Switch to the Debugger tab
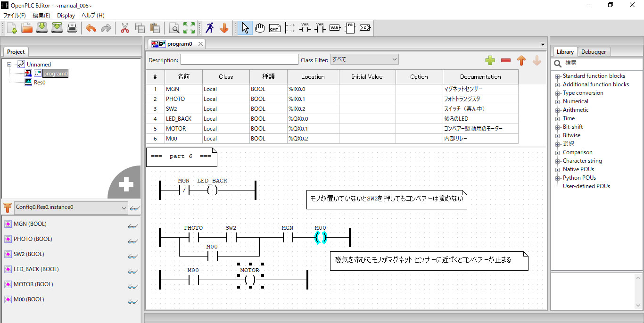 (x=594, y=52)
